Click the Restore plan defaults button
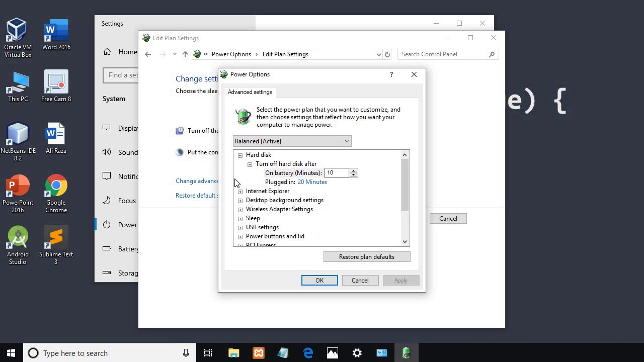 367,257
